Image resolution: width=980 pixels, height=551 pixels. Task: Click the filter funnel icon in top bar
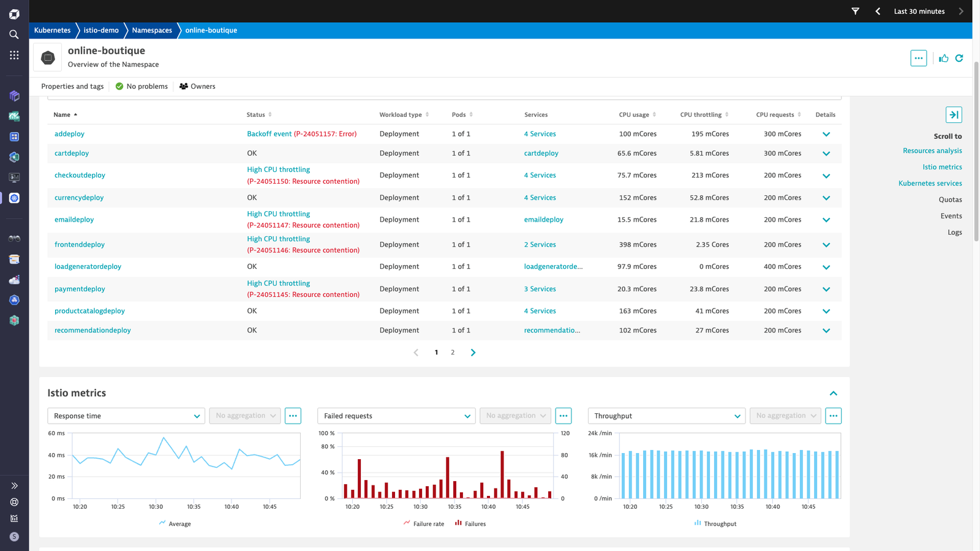point(856,11)
